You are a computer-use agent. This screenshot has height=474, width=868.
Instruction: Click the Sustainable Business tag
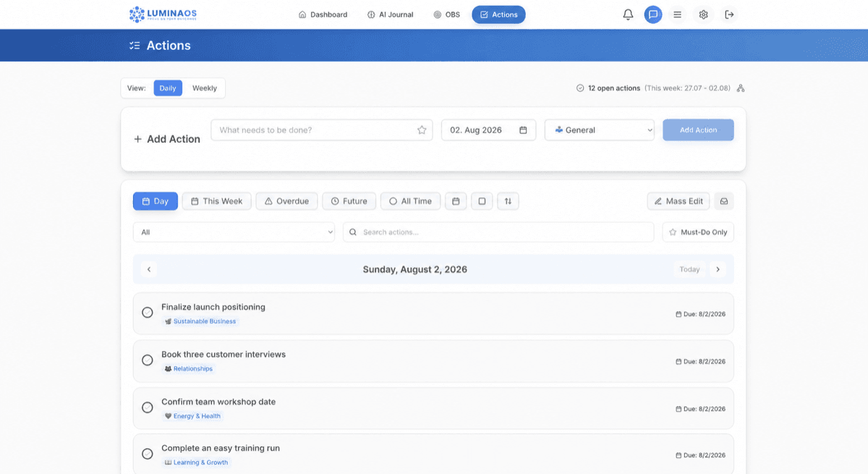tap(200, 321)
